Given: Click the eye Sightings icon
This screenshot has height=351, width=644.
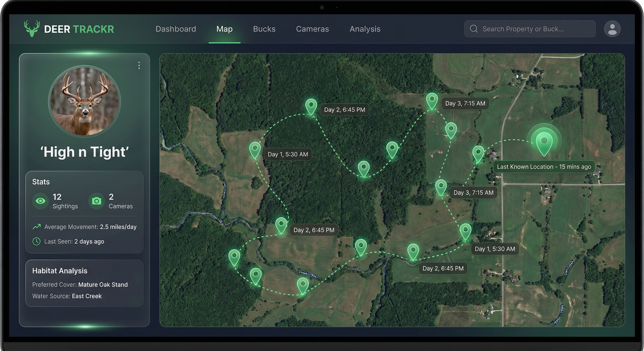Looking at the screenshot, I should pos(40,201).
